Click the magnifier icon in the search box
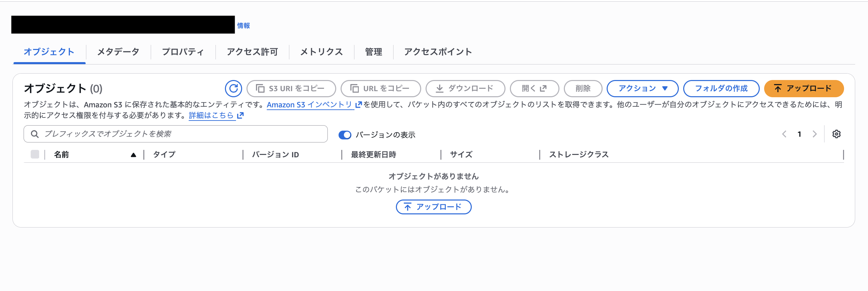 tap(35, 134)
